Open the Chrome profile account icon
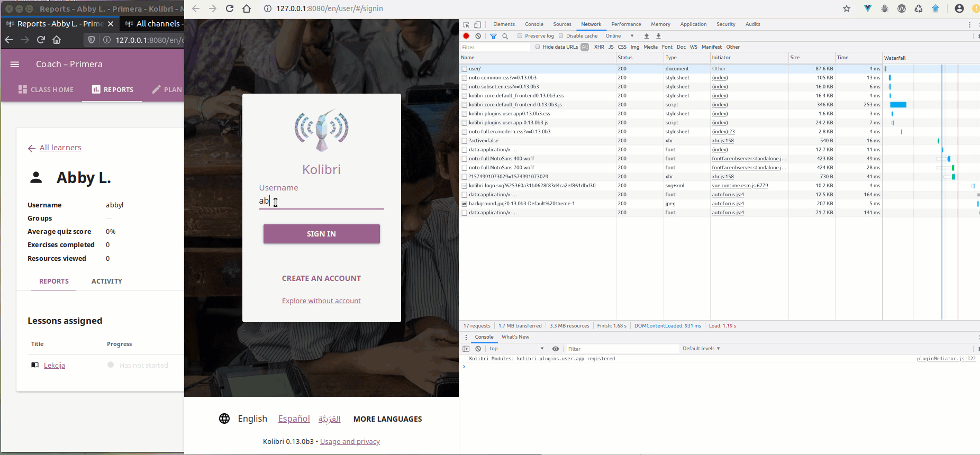 [x=959, y=8]
